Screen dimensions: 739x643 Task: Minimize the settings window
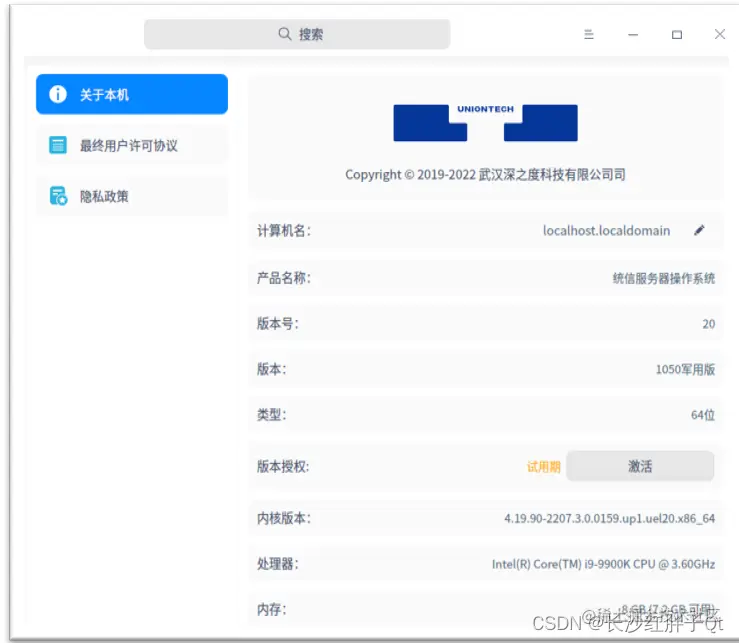pos(633,35)
